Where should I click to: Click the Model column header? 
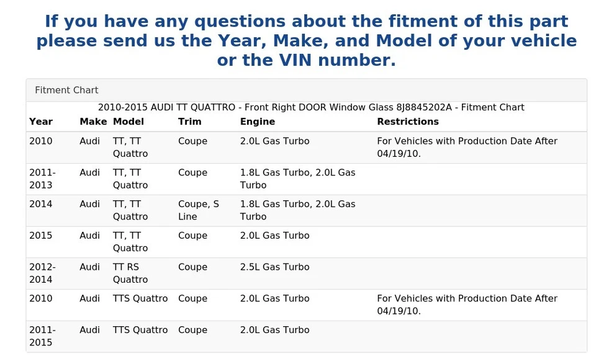(129, 122)
